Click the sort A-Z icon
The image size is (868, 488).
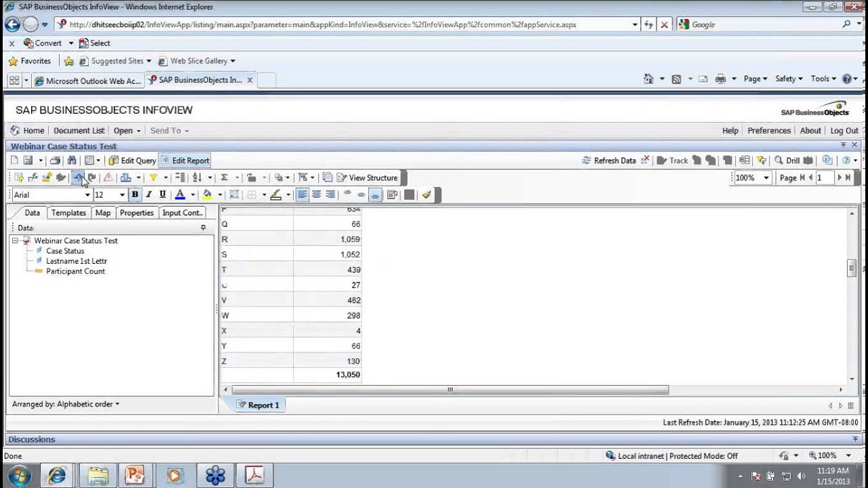click(x=197, y=178)
